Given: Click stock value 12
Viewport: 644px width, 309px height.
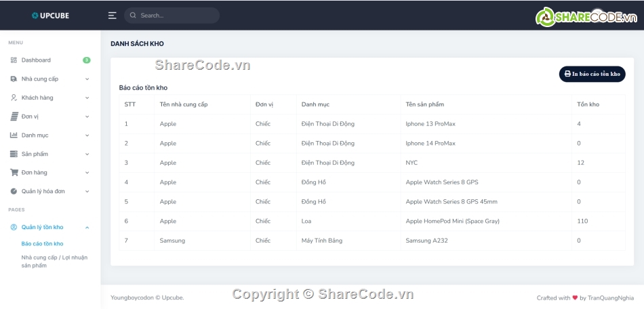Looking at the screenshot, I should (x=581, y=163).
